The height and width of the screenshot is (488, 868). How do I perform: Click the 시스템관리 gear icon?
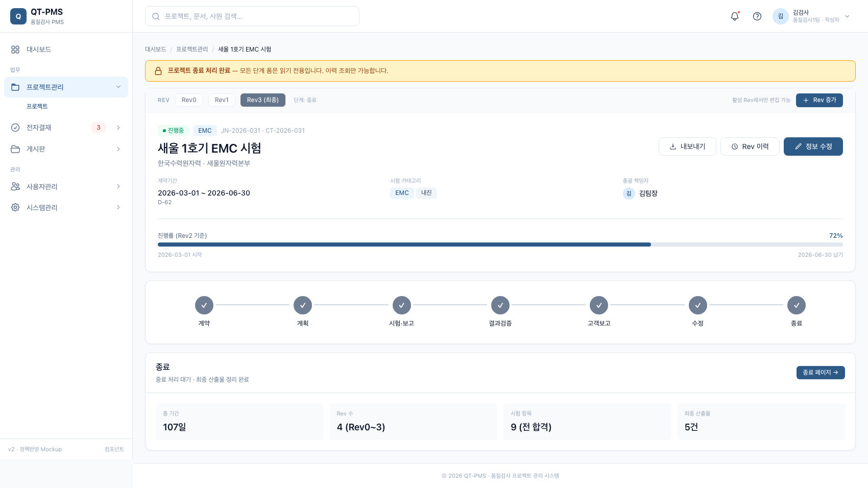tap(15, 208)
